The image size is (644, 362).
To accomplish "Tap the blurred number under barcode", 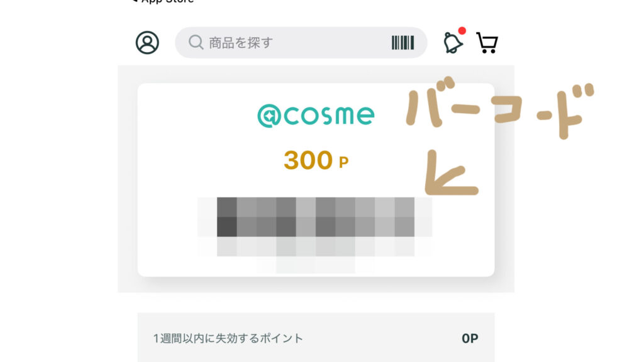I will (x=316, y=255).
